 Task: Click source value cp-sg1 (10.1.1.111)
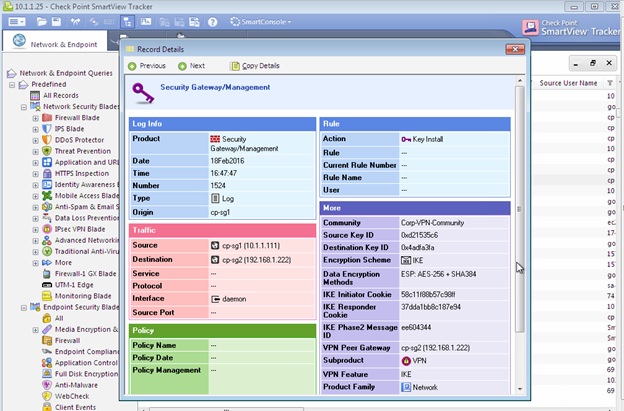(251, 245)
